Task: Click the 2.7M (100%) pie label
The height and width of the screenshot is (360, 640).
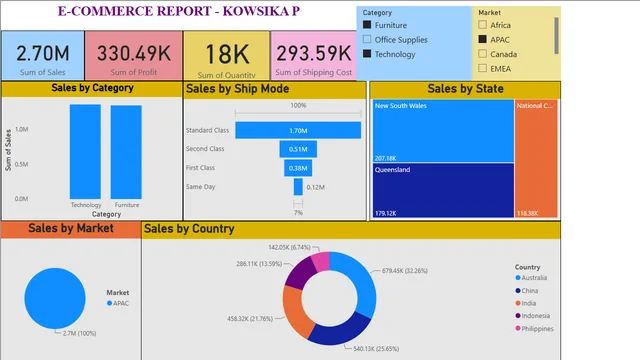Action: 80,333
